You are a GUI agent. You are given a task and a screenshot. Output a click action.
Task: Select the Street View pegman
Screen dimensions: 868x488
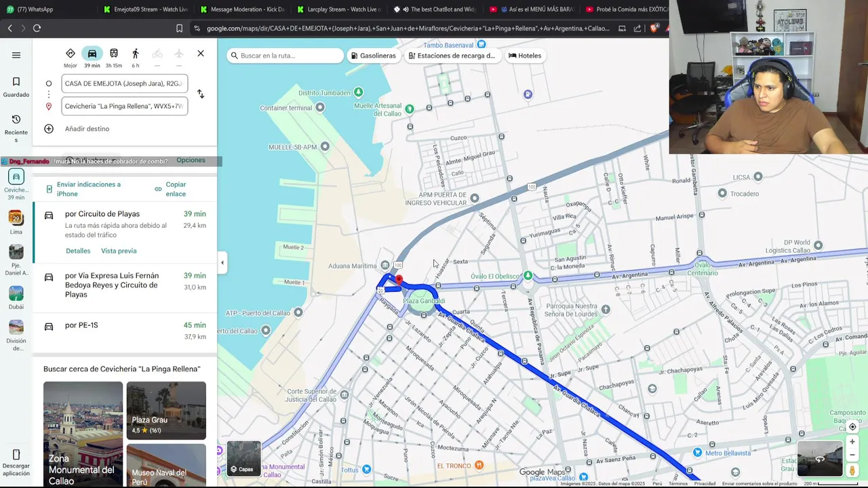852,470
